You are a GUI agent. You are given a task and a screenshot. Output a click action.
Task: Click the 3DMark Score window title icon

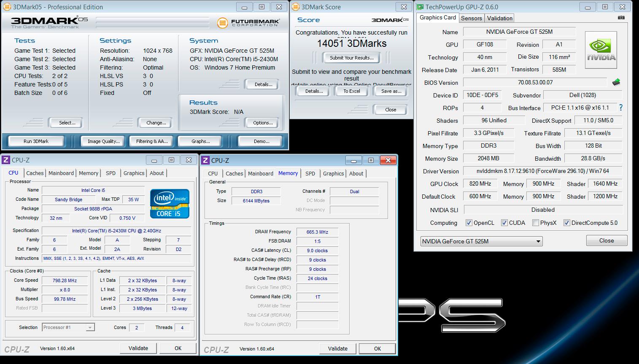click(x=296, y=7)
